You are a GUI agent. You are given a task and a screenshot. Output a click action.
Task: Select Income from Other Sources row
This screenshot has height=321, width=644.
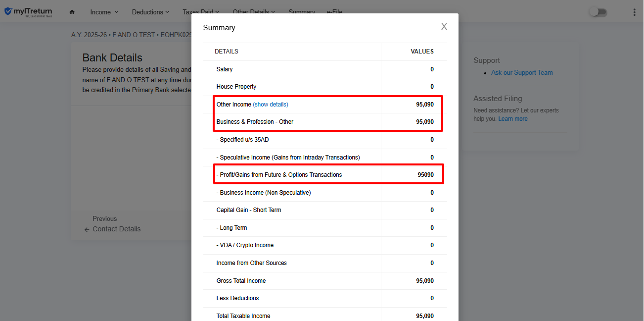(x=325, y=263)
